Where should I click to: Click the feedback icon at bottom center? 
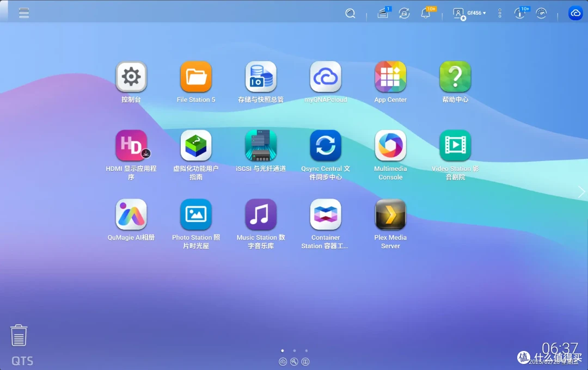point(305,362)
